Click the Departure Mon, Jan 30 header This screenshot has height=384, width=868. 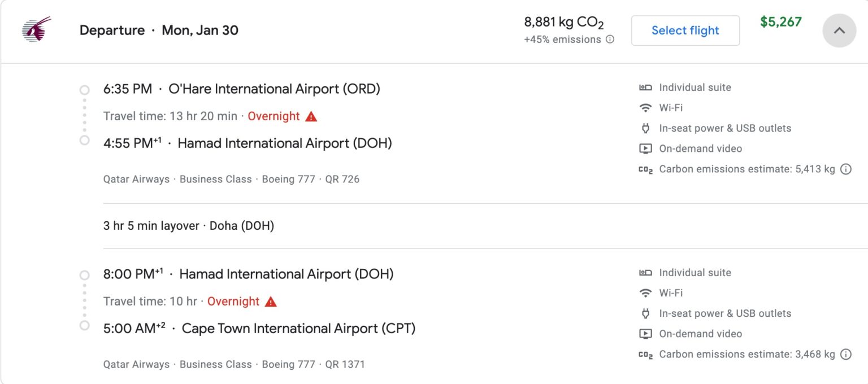click(x=159, y=30)
